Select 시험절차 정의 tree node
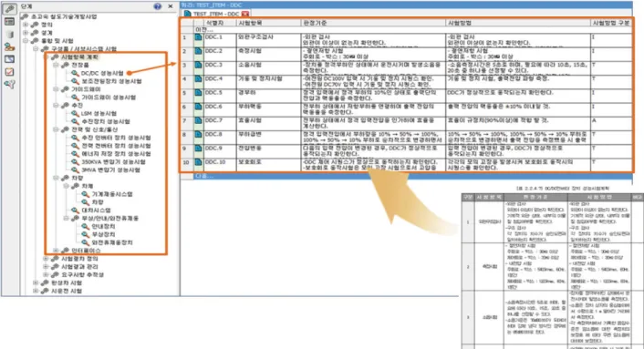The height and width of the screenshot is (349, 644). (79, 259)
